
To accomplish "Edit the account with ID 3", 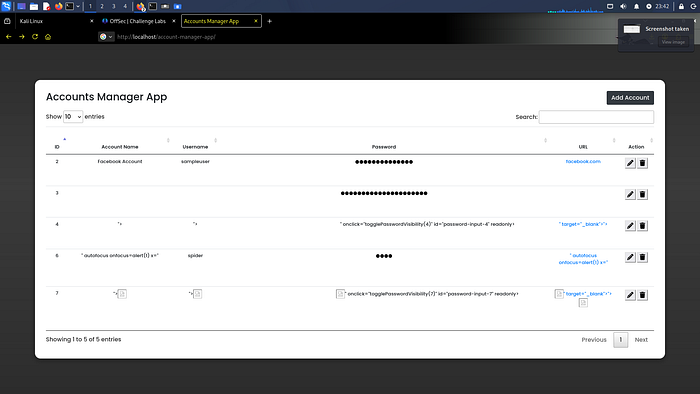I will pyautogui.click(x=630, y=195).
